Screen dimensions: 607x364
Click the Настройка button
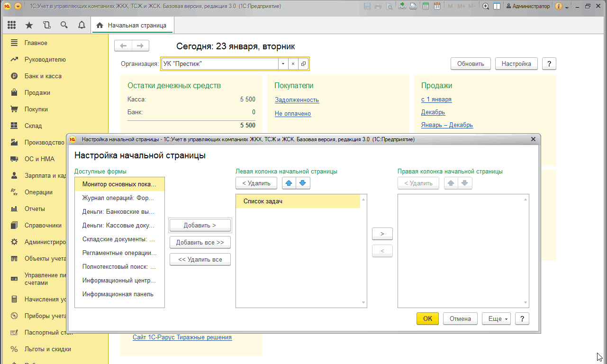516,64
